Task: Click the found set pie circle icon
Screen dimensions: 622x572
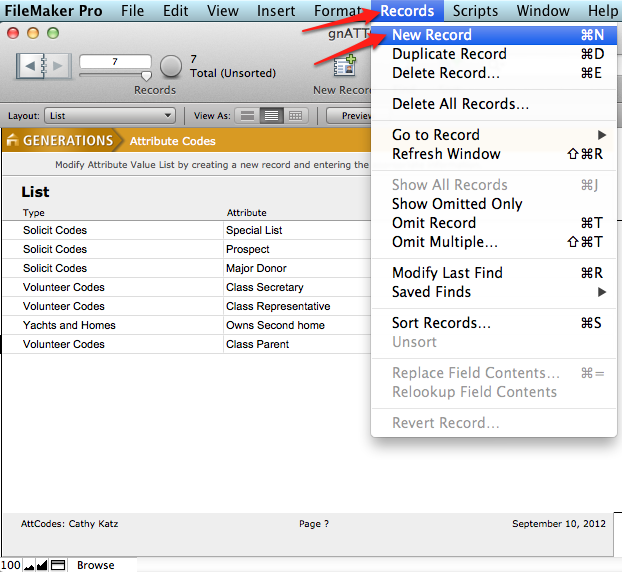Action: coord(172,66)
